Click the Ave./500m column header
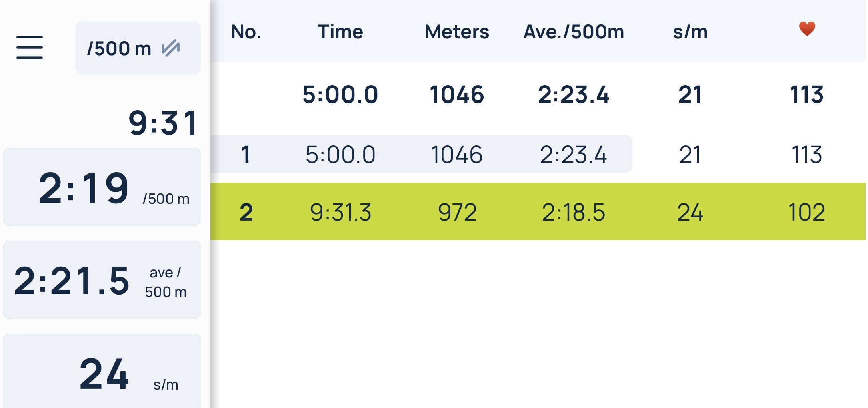Viewport: 868px width, 408px height. [x=574, y=32]
